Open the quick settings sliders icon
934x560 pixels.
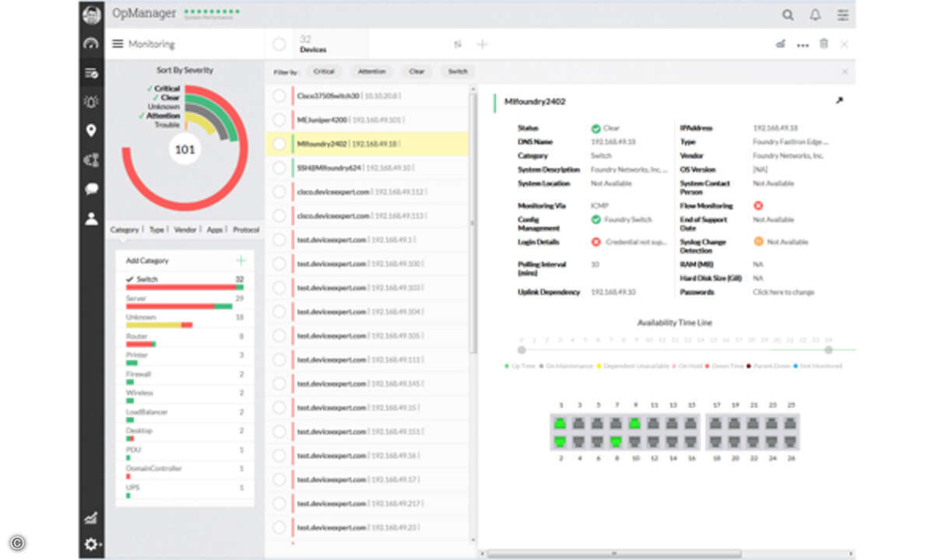click(843, 15)
